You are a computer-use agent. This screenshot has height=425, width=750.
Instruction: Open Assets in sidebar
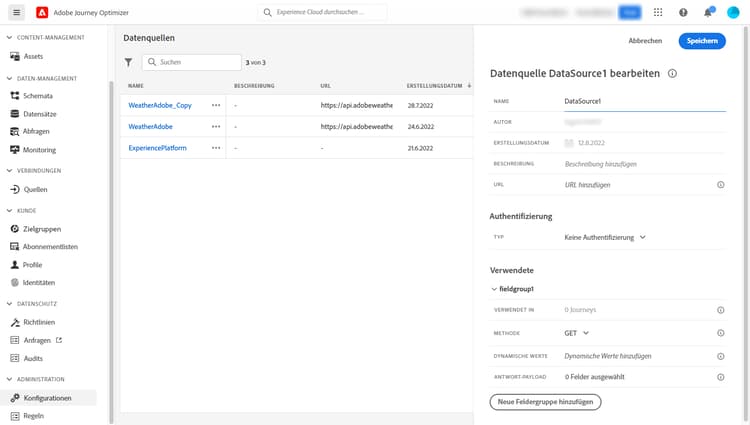(33, 56)
